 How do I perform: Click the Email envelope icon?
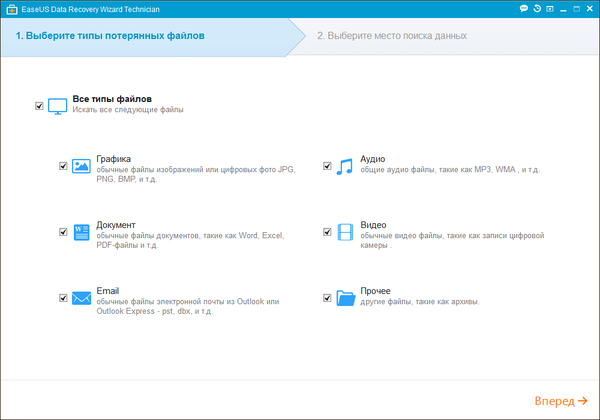coord(82,298)
